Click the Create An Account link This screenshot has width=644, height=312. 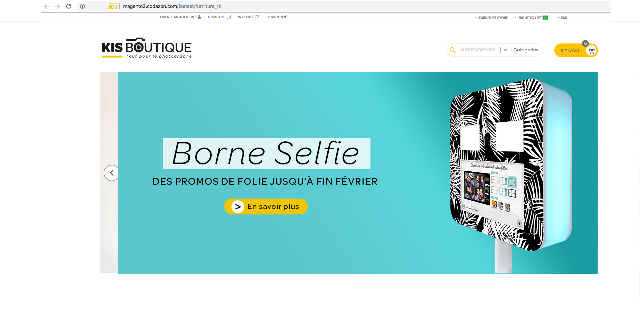[178, 17]
